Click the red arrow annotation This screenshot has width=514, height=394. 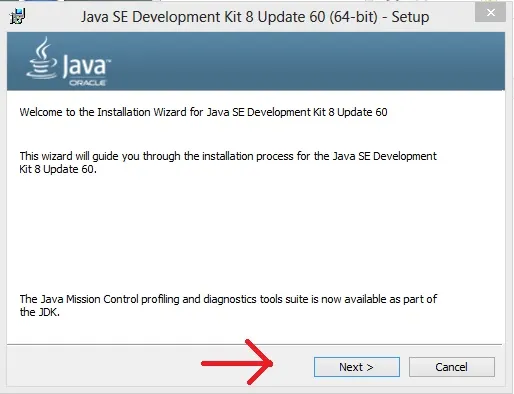[237, 362]
